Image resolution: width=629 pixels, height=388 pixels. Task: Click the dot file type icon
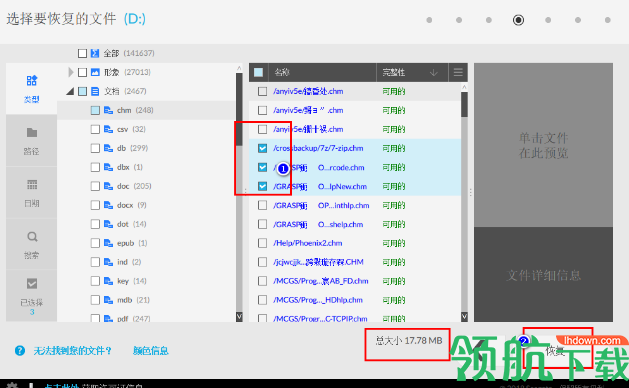(x=108, y=224)
